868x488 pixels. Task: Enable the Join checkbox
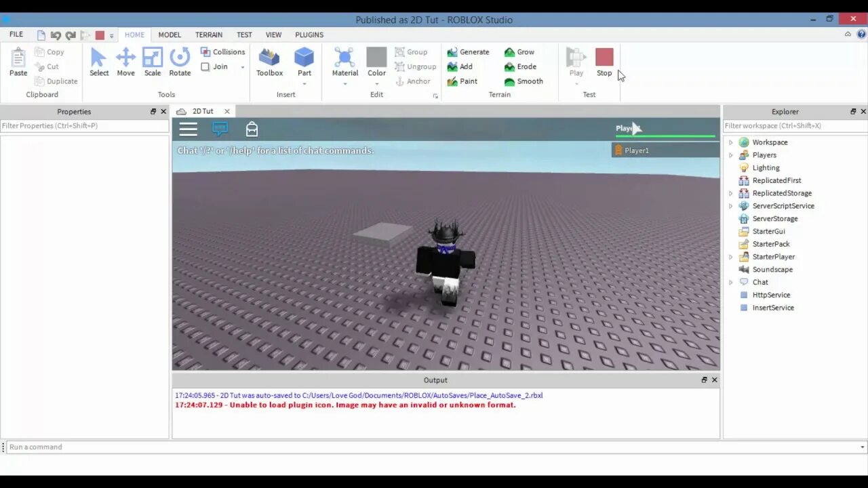tap(205, 66)
